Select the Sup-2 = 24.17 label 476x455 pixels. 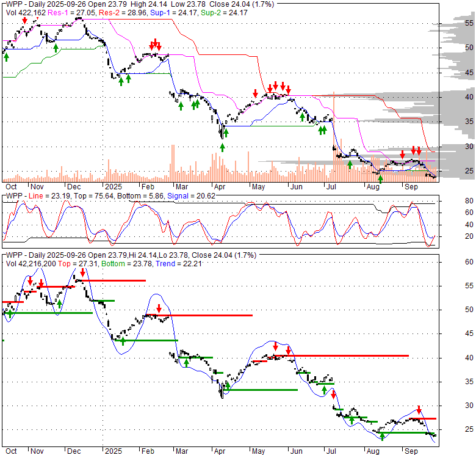coord(224,13)
